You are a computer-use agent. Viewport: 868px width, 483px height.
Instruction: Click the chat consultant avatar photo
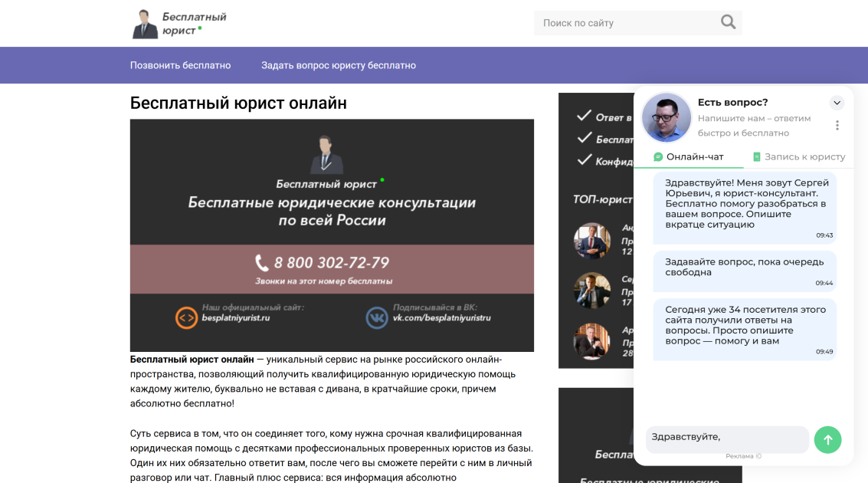pos(666,117)
